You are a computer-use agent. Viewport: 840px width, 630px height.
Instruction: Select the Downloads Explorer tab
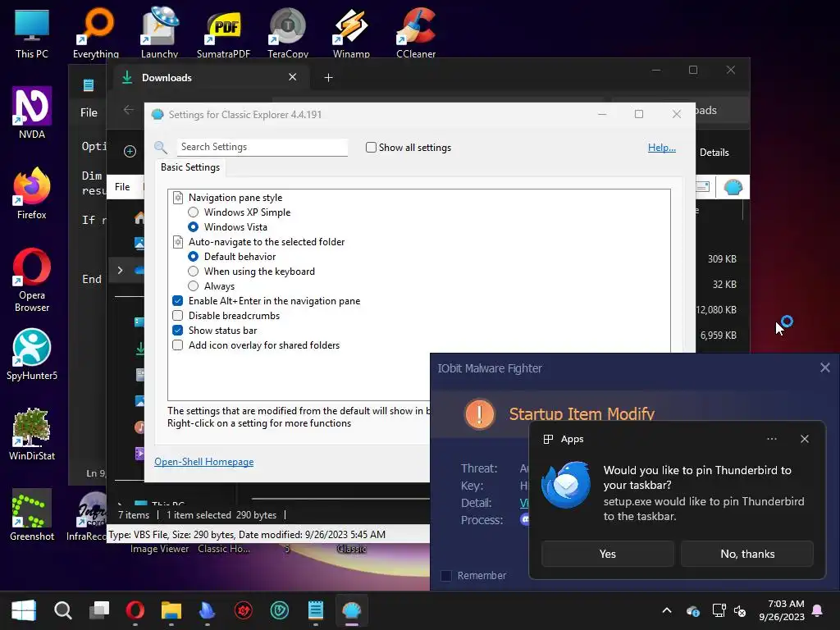pos(209,78)
